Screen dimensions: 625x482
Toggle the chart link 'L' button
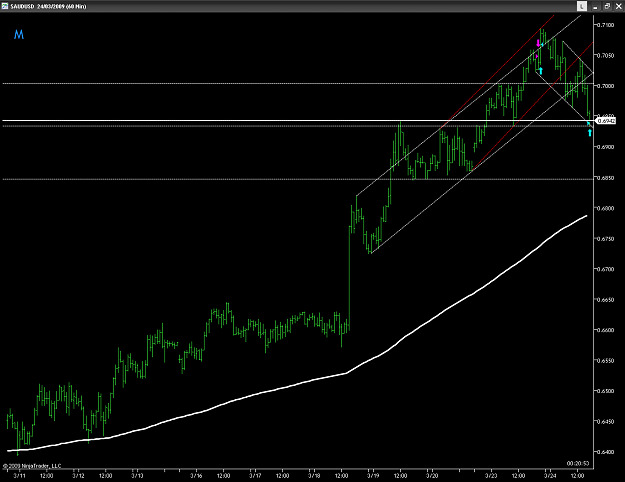582,6
